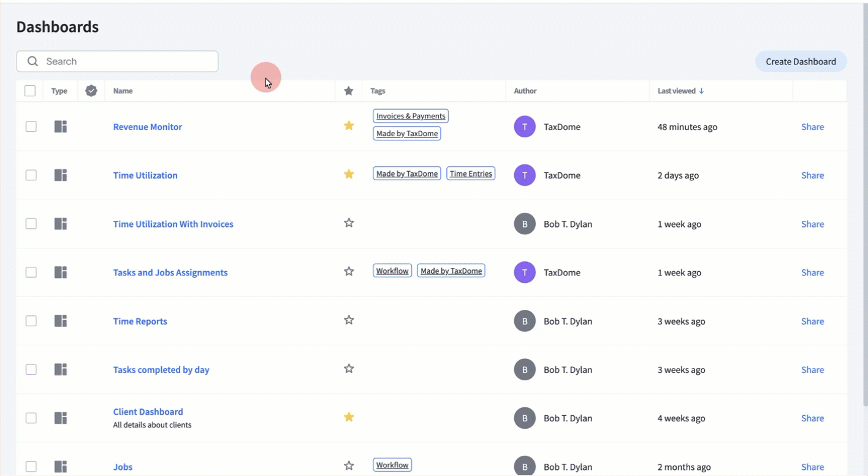Click dashboard type icon for Time Reports
The height and width of the screenshot is (476, 868).
[60, 321]
